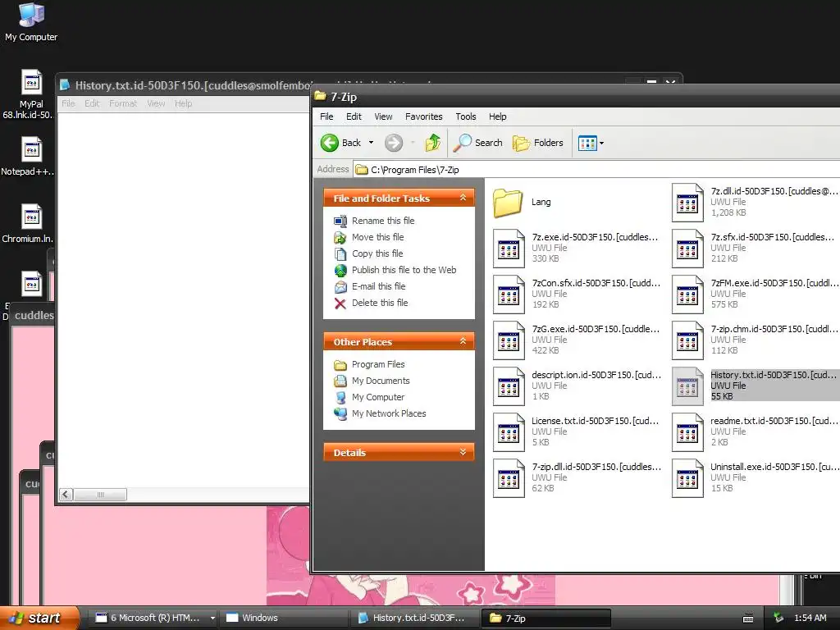Screen dimensions: 840x630
Task: Select the License.txt encrypted file icon
Action: click(x=509, y=432)
